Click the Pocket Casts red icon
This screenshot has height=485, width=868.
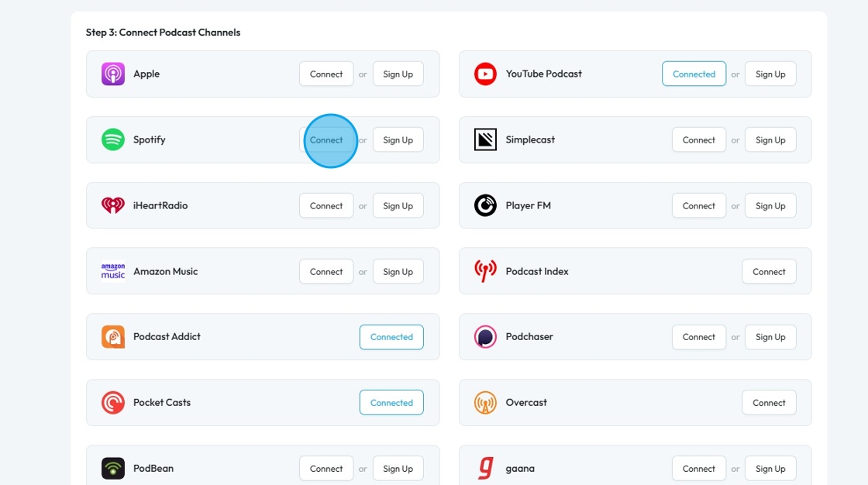(x=113, y=403)
